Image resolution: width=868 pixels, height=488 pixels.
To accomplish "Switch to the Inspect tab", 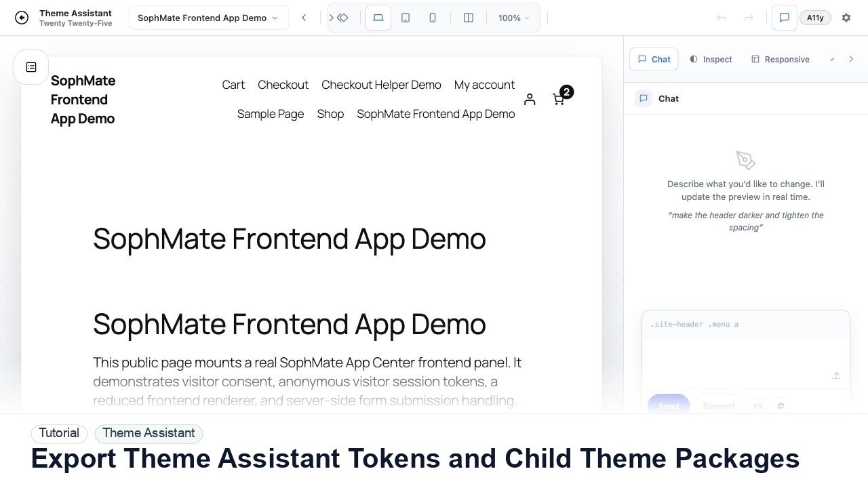I will 711,59.
